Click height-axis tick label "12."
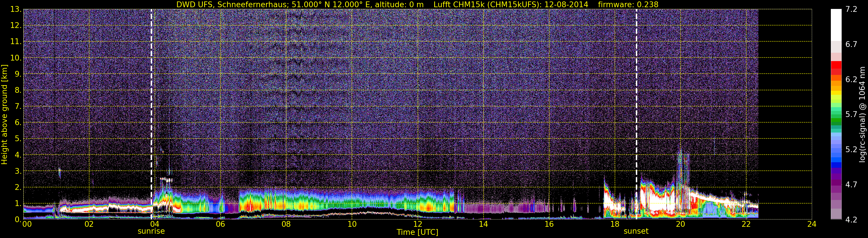Image resolution: width=868 pixels, height=238 pixels. 16,26
